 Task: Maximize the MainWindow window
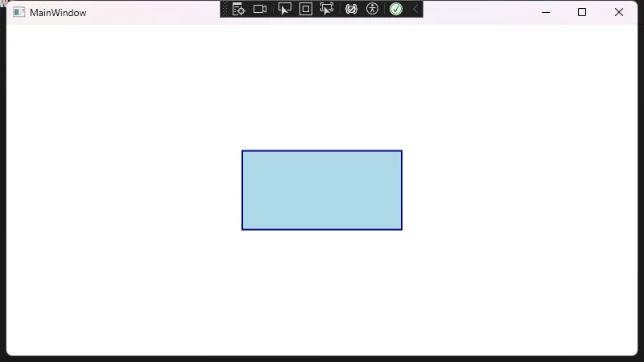tap(582, 12)
